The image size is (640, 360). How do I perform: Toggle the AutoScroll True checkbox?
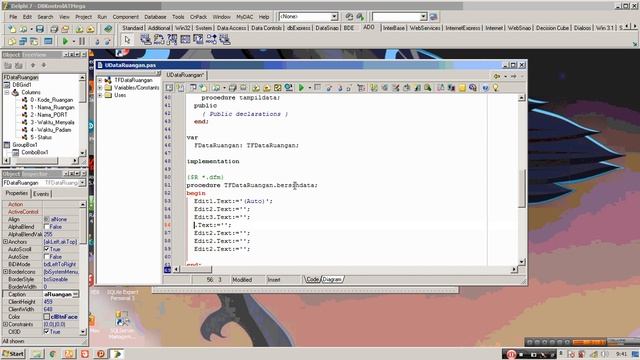47,249
